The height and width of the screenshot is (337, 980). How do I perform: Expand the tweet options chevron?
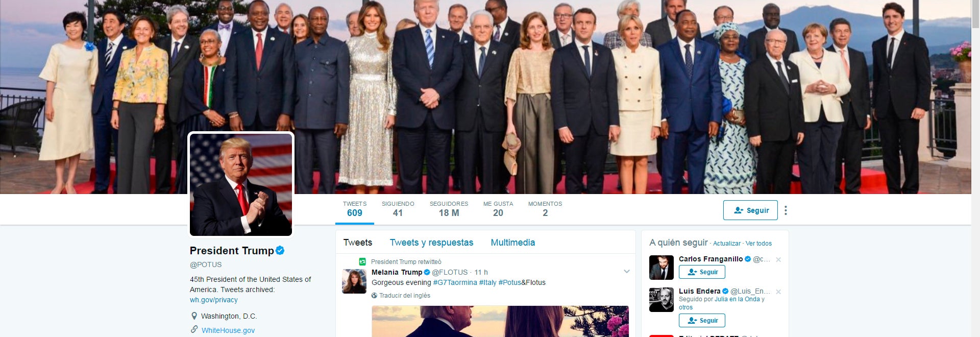626,272
